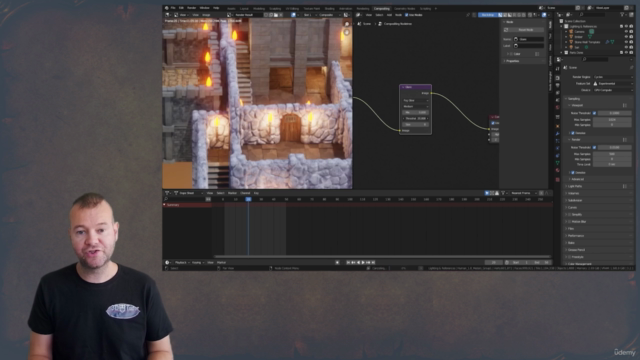Image resolution: width=640 pixels, height=360 pixels.
Task: Click the Output properties tab icon
Action: pos(558,85)
